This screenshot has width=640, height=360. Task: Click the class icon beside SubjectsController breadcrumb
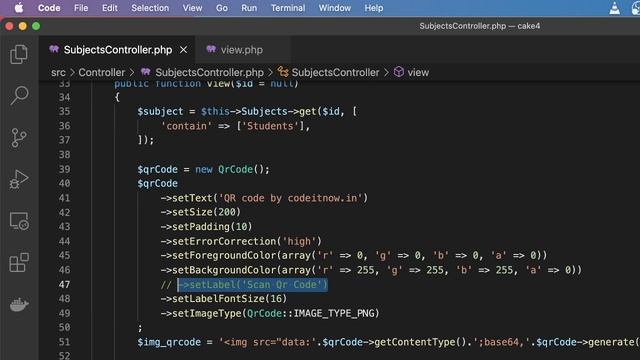(x=282, y=72)
